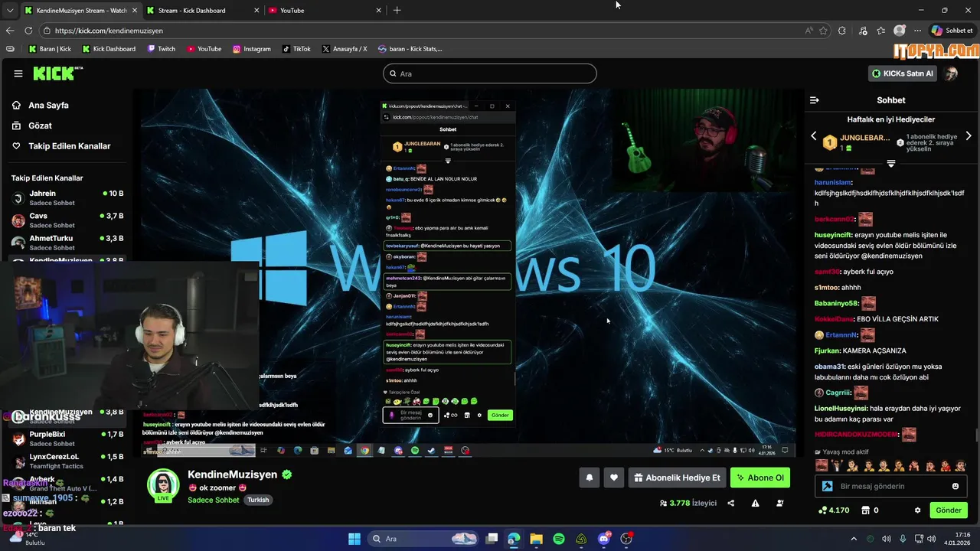Expand the gift leaderboard chevron
Screen dimensions: 980x551
[x=891, y=164]
